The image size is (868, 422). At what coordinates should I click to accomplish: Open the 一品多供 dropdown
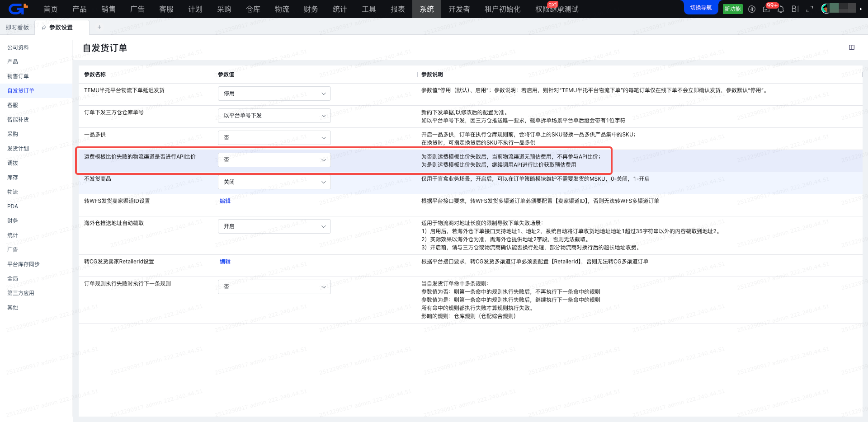coord(274,138)
